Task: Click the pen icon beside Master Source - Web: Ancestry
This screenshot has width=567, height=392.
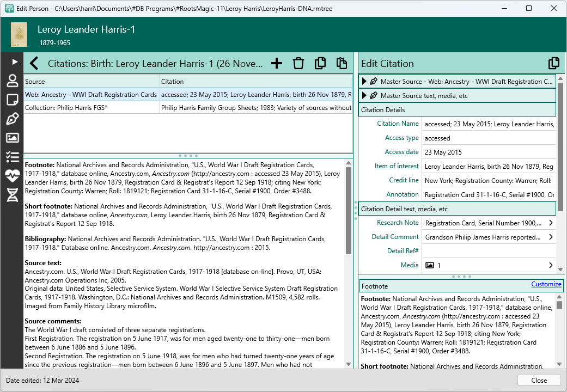Action: pos(374,81)
